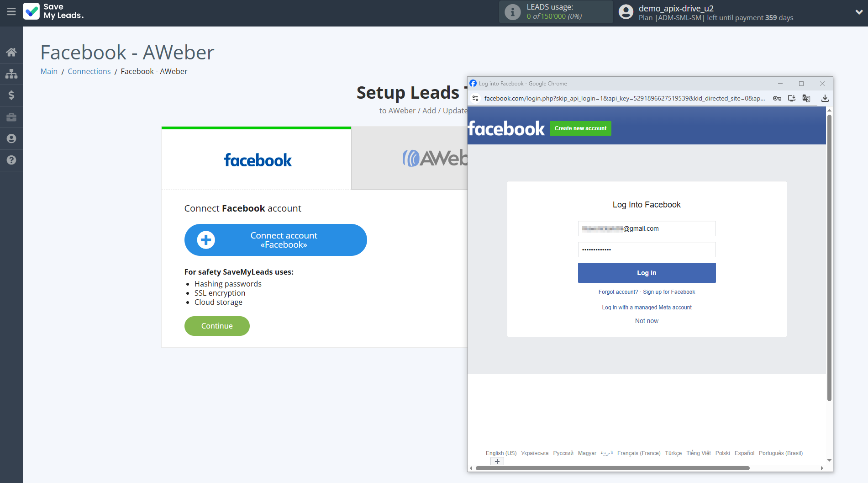
Task: Click the password key icon in the address bar
Action: (777, 98)
